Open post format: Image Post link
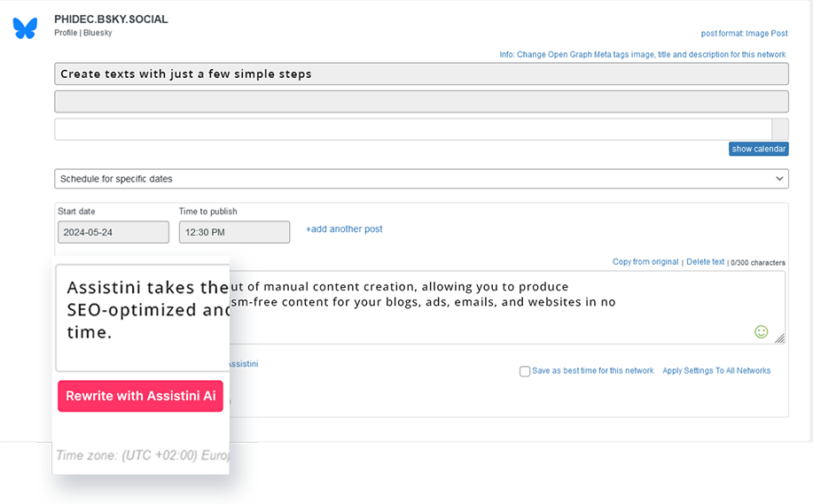The width and height of the screenshot is (813, 504). pyautogui.click(x=744, y=33)
